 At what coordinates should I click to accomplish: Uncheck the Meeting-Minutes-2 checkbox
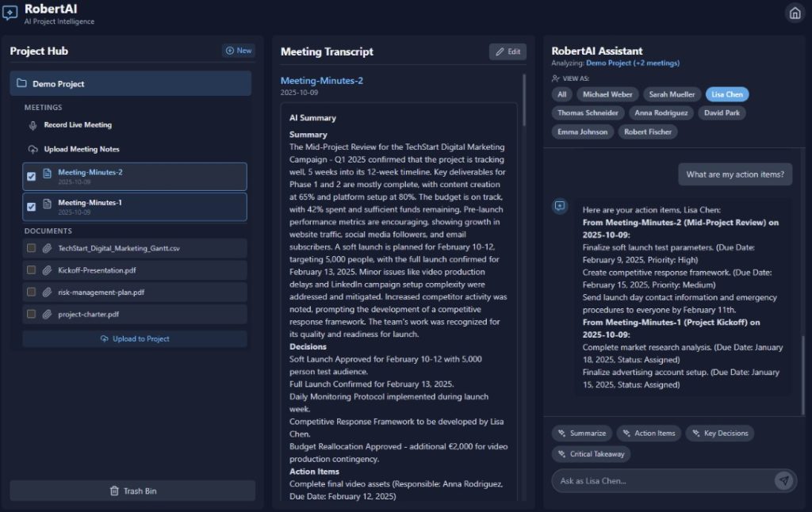tap(31, 177)
